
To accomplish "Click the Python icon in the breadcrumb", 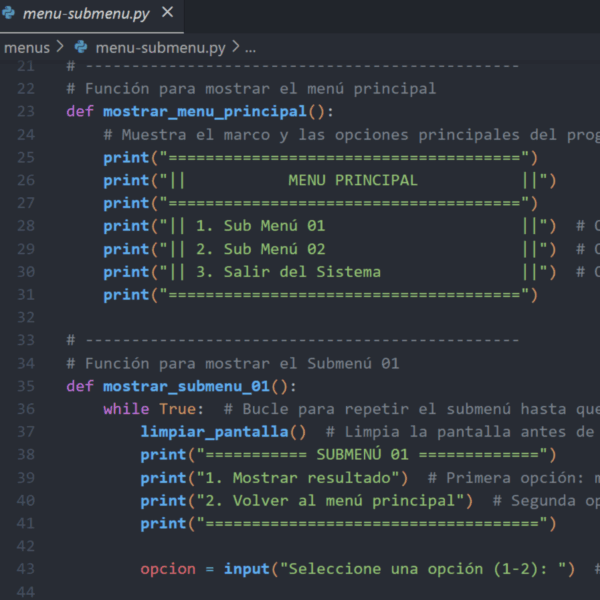I will click(x=81, y=47).
